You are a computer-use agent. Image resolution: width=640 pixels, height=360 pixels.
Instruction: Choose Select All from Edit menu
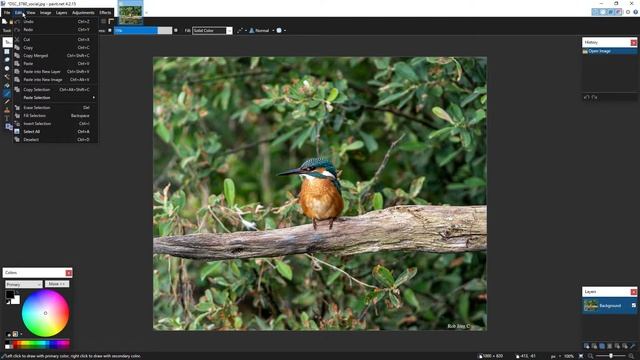click(x=55, y=131)
